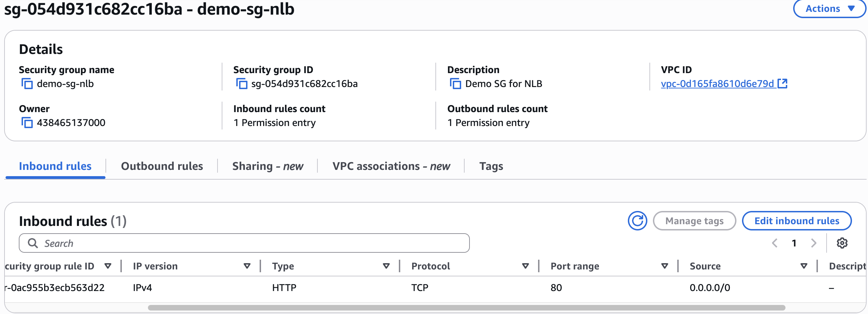
Task: Open the Actions dropdown menu
Action: pyautogui.click(x=829, y=9)
